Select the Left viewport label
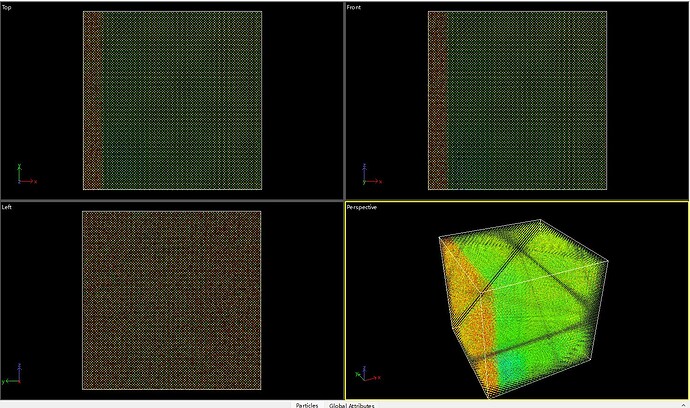Screen dimensions: 690x408 click(x=9, y=208)
